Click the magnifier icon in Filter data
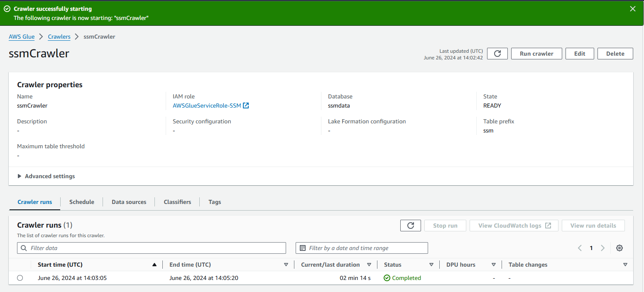Image resolution: width=644 pixels, height=292 pixels. 24,248
